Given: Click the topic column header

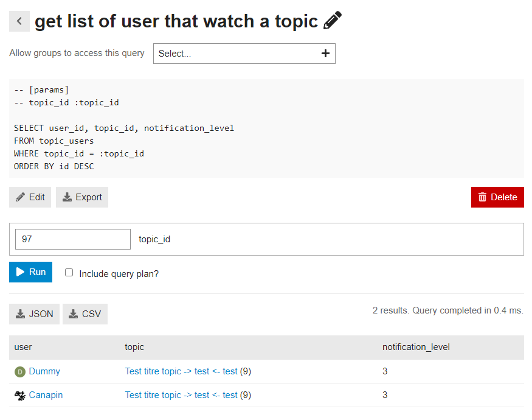Looking at the screenshot, I should pyautogui.click(x=134, y=347).
